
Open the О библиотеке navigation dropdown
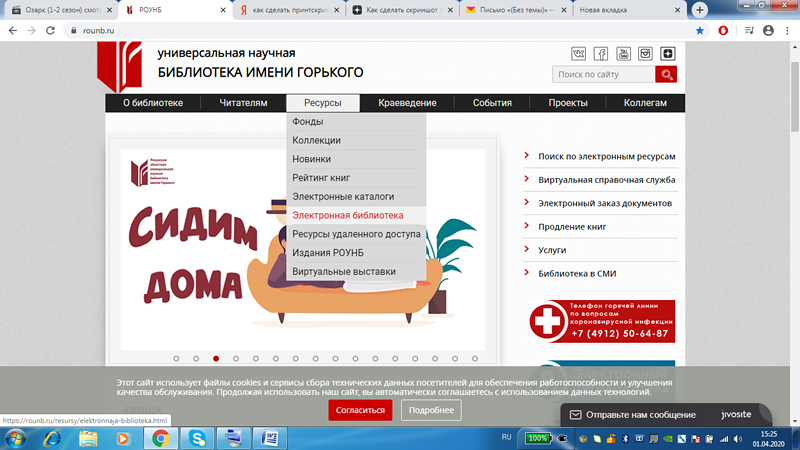153,103
